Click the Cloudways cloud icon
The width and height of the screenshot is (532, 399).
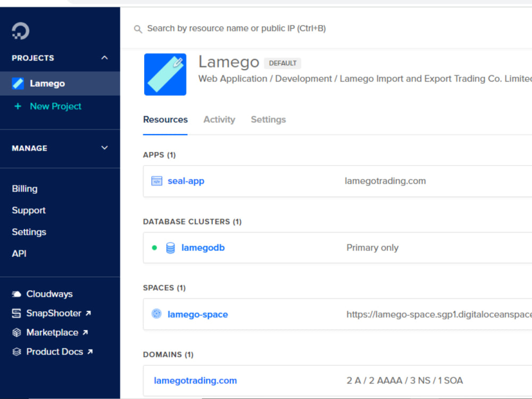pos(16,294)
